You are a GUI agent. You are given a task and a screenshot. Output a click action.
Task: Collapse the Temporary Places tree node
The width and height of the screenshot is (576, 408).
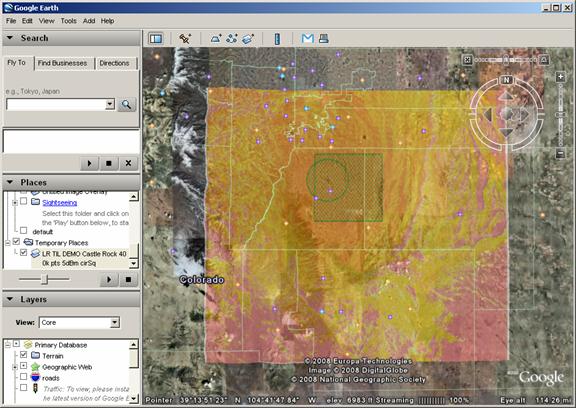click(x=8, y=243)
